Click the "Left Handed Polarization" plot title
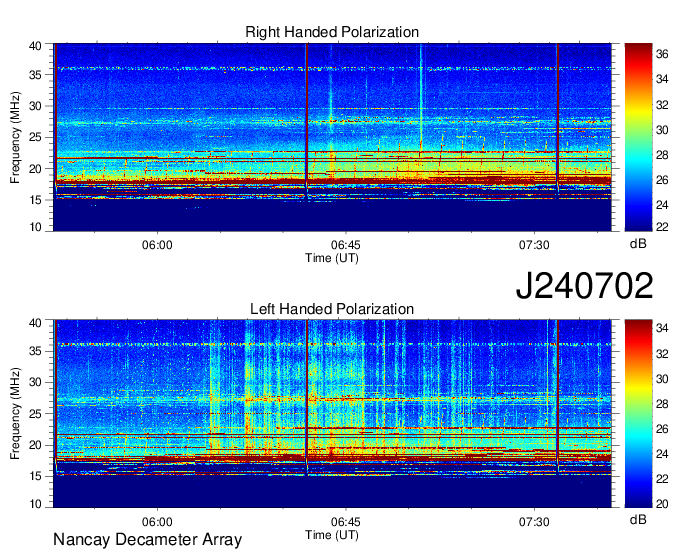Screen dimensions: 680x552 pyautogui.click(x=332, y=309)
